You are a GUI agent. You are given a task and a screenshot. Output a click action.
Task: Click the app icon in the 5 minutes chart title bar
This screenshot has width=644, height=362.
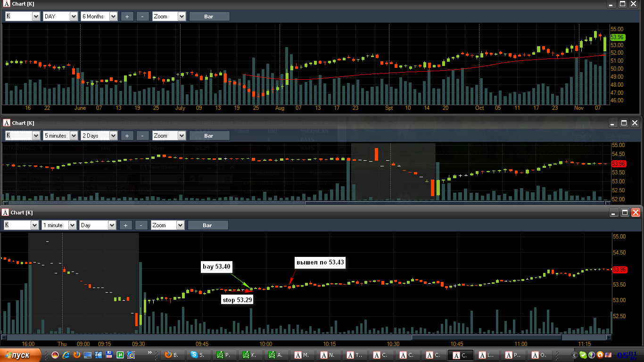(7, 123)
